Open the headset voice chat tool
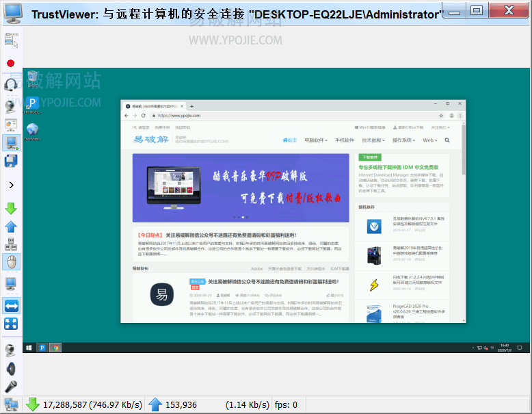Image resolution: width=532 pixels, height=414 pixels. pyautogui.click(x=11, y=84)
